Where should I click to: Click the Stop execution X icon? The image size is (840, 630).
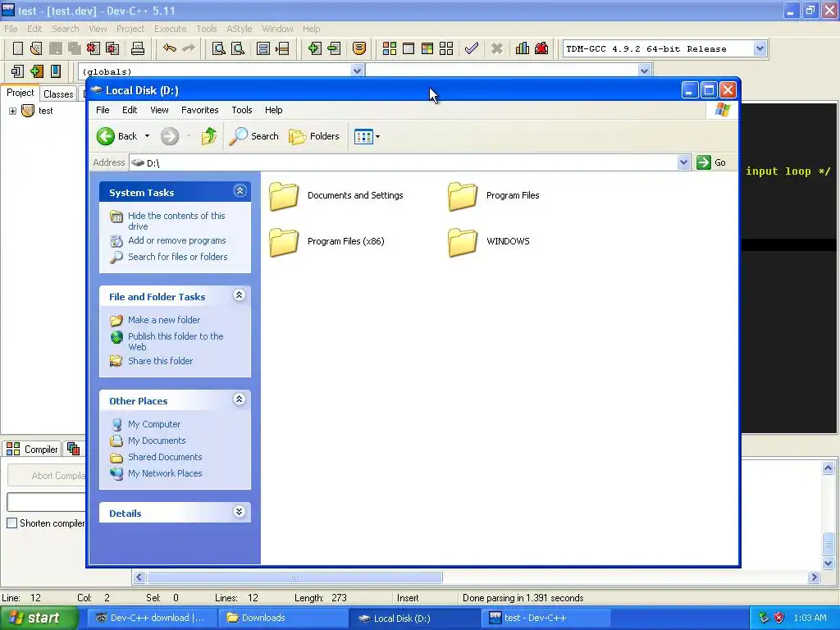tap(497, 48)
